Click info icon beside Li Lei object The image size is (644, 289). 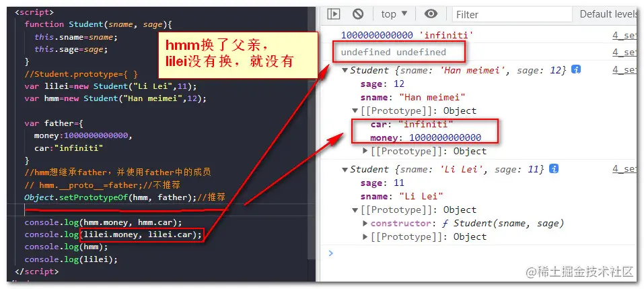pyautogui.click(x=554, y=168)
